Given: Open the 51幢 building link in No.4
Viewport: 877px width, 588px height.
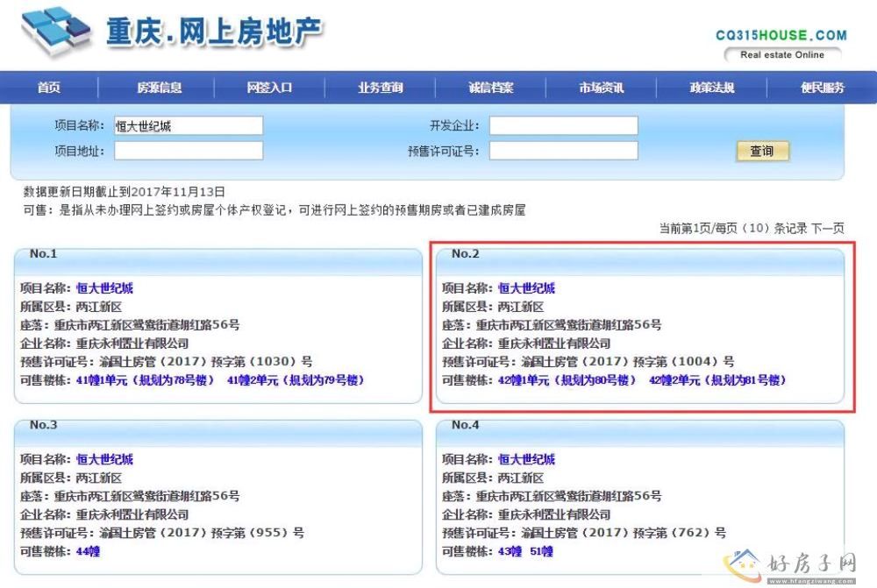Looking at the screenshot, I should point(541,552).
